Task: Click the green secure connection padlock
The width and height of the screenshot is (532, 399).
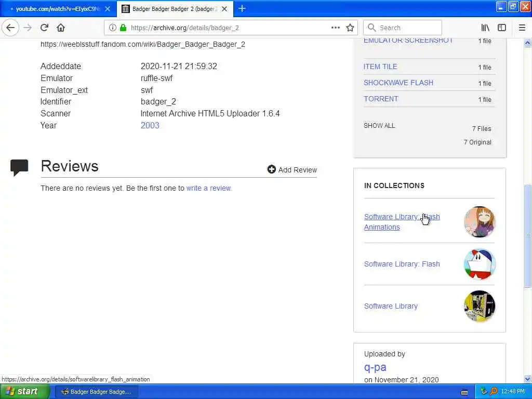Action: [x=123, y=28]
